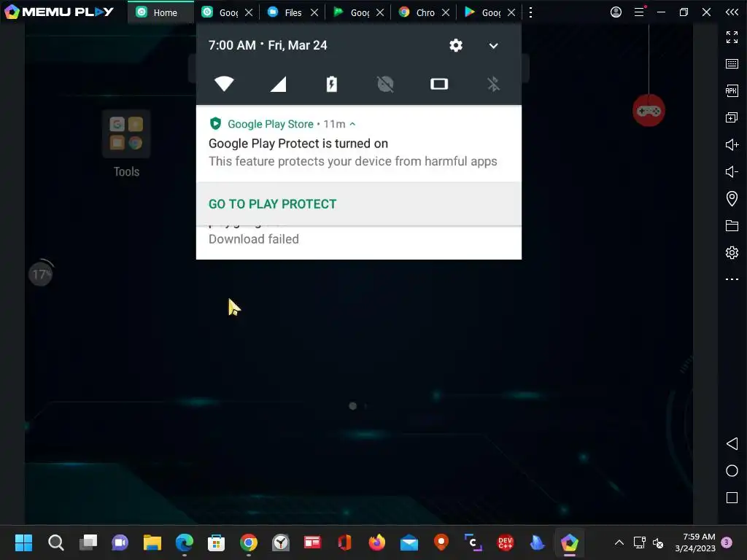
Task: Open the tab overflow three-dot menu
Action: 531,12
